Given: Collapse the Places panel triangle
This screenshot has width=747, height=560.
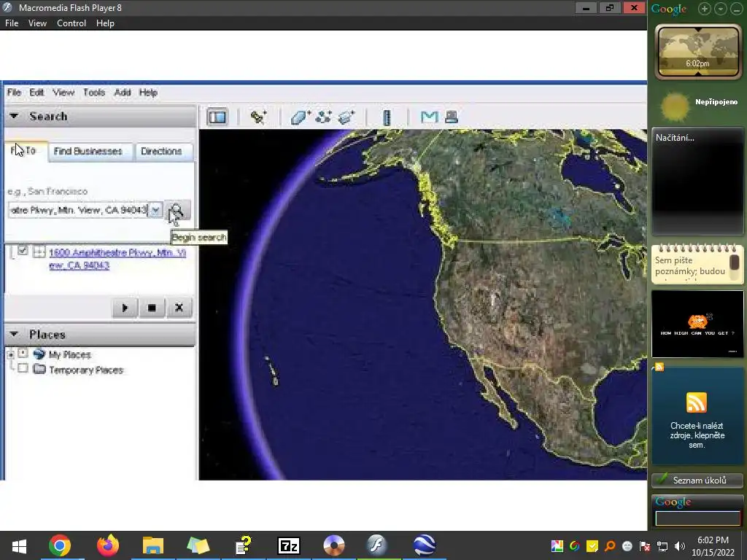Looking at the screenshot, I should (x=14, y=334).
